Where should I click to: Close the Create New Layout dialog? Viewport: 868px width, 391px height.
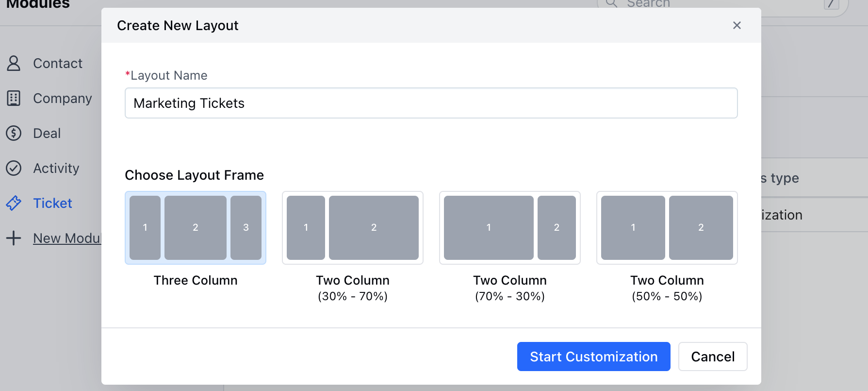click(737, 25)
